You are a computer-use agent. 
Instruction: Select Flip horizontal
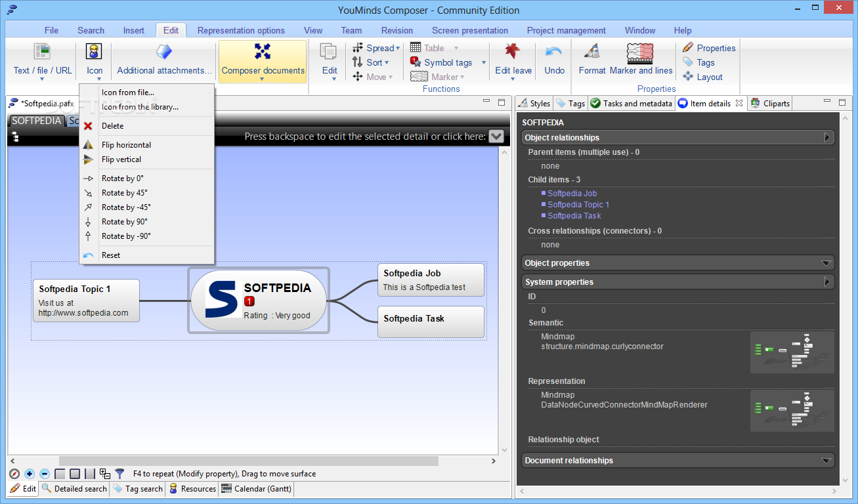[x=147, y=145]
